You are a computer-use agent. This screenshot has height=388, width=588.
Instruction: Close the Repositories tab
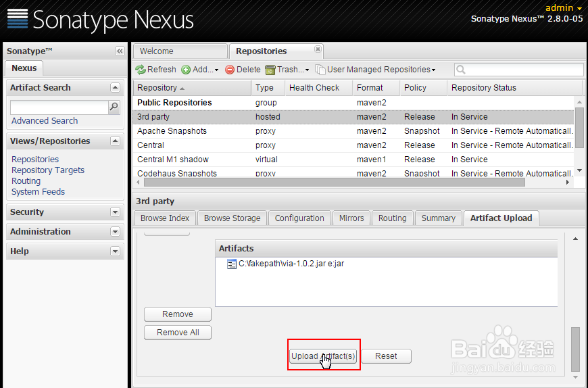point(318,49)
